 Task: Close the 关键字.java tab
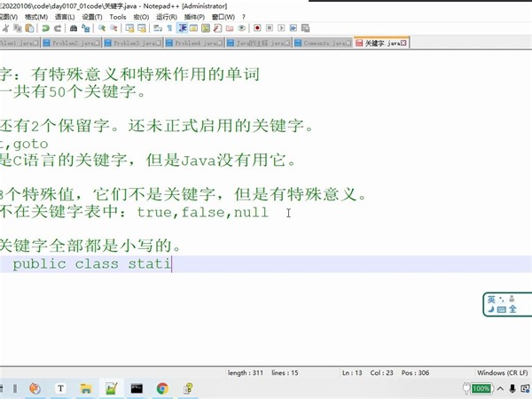403,43
